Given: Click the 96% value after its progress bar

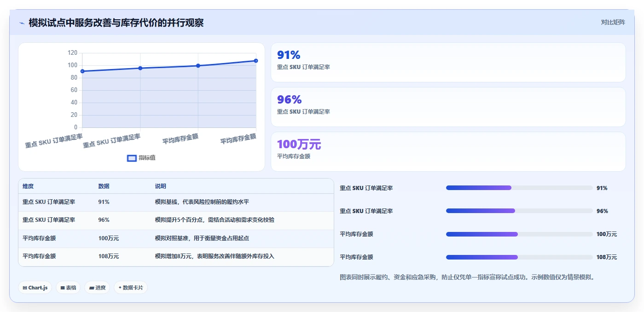Looking at the screenshot, I should click(602, 211).
